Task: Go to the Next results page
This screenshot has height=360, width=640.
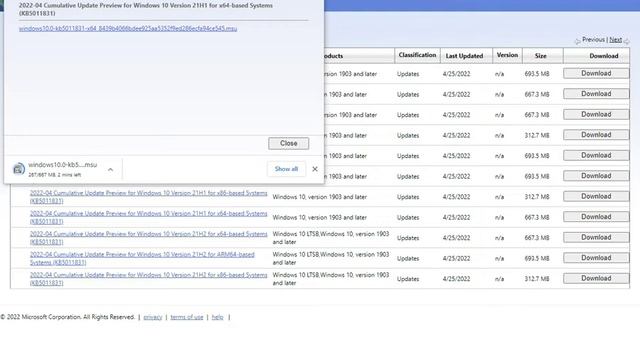Action: 616,40
